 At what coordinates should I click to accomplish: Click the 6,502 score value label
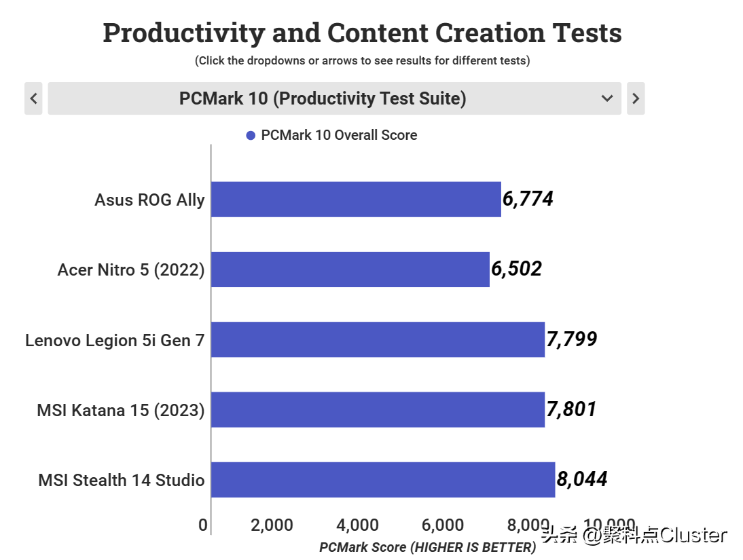pyautogui.click(x=516, y=269)
